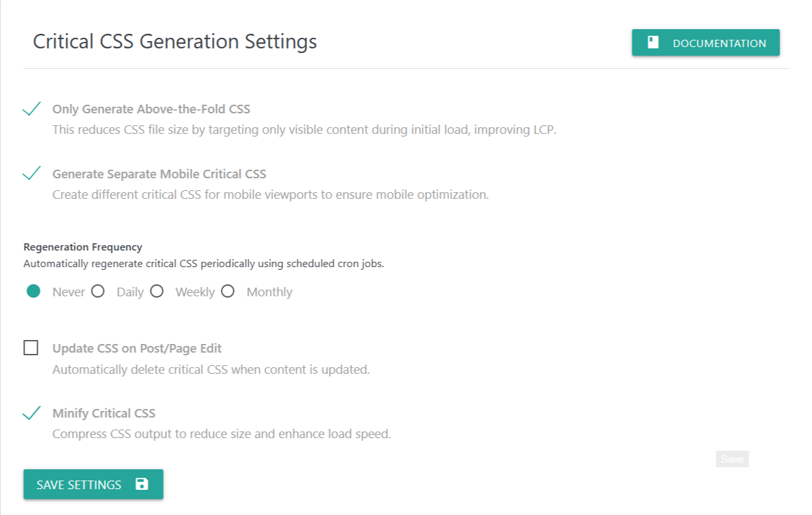Uncheck the Minify Critical CSS option
The width and height of the screenshot is (812, 515).
[x=31, y=413]
